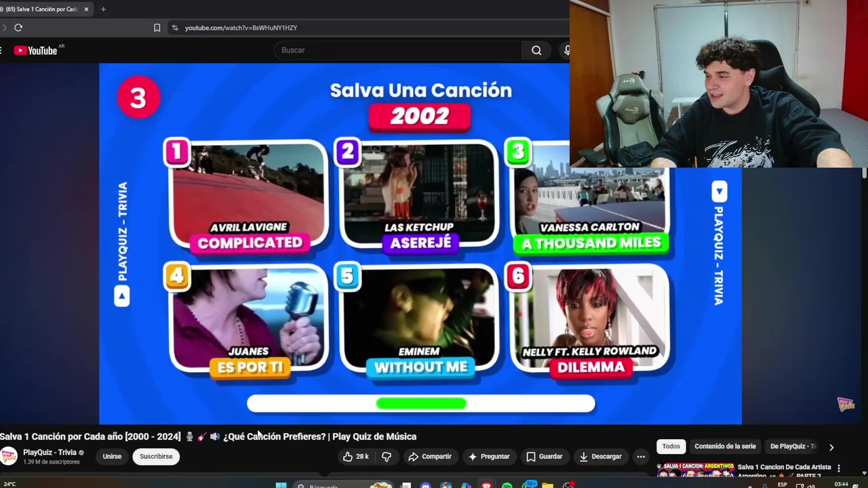Image resolution: width=868 pixels, height=488 pixels.
Task: Select the Todos filter chip
Action: click(671, 447)
